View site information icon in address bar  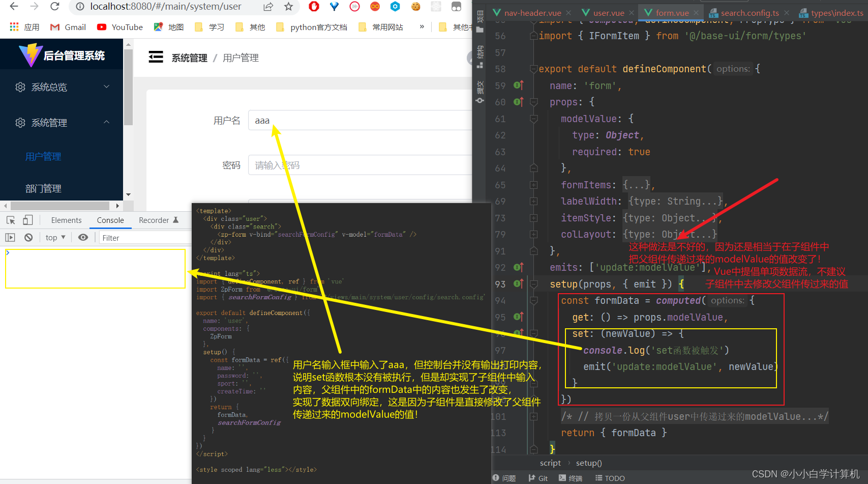pos(80,7)
